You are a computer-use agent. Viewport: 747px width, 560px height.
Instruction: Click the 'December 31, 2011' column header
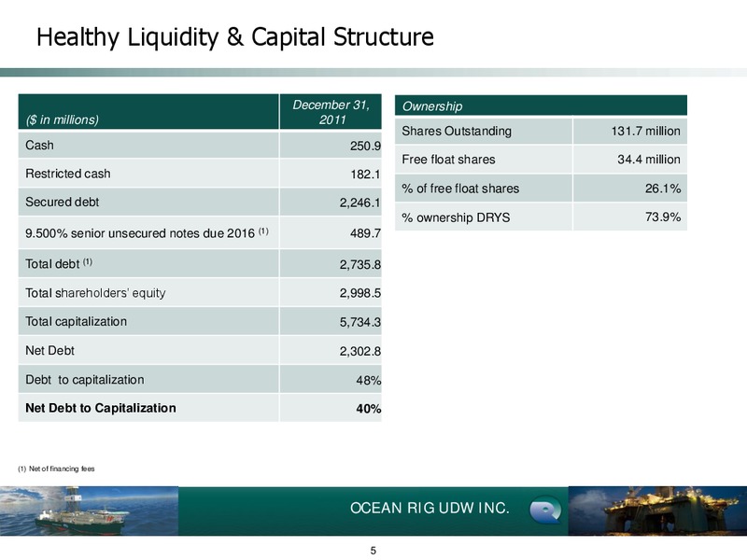(331, 112)
